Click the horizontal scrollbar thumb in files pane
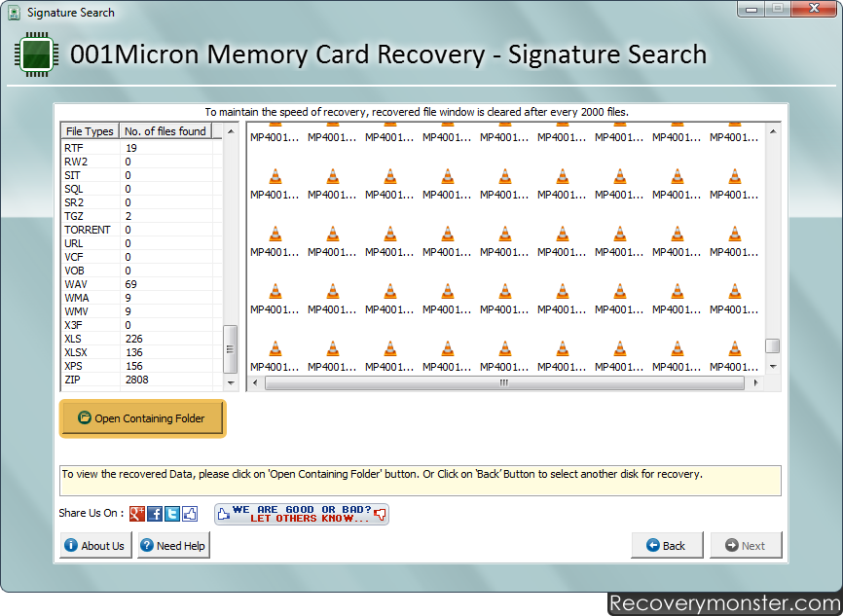Viewport: 843px width, 616px height. click(x=504, y=382)
